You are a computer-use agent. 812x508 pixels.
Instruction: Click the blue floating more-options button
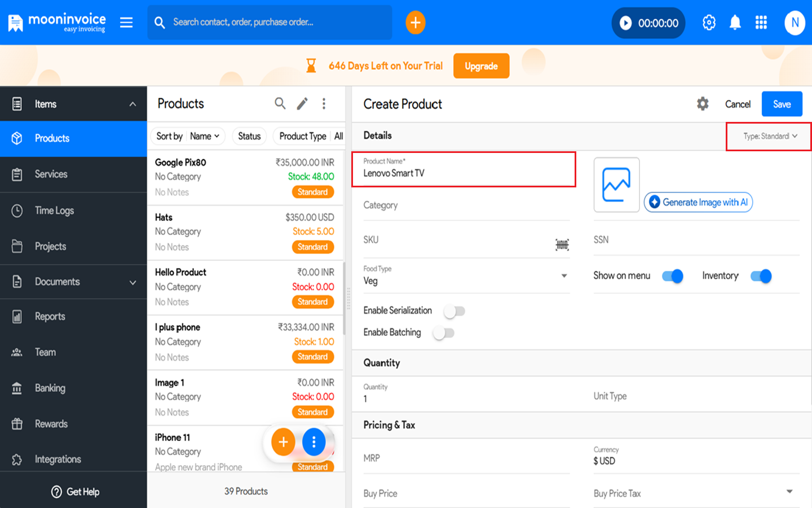tap(314, 442)
